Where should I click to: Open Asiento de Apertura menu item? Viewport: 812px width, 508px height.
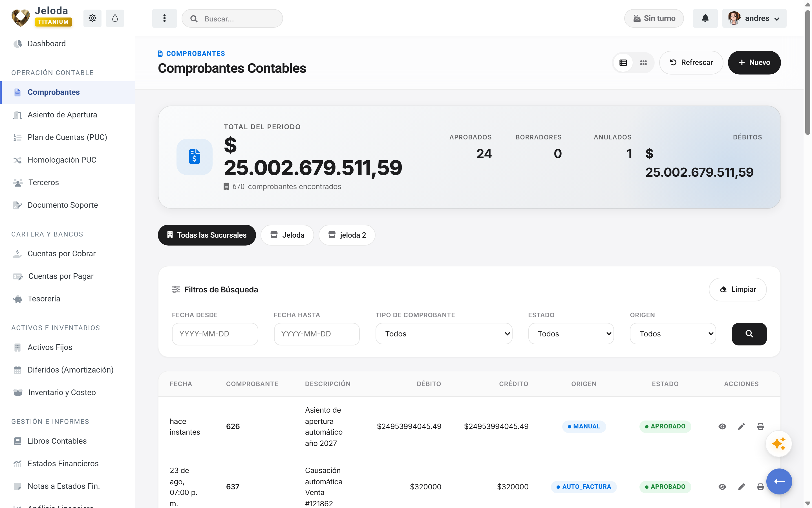click(x=67, y=115)
